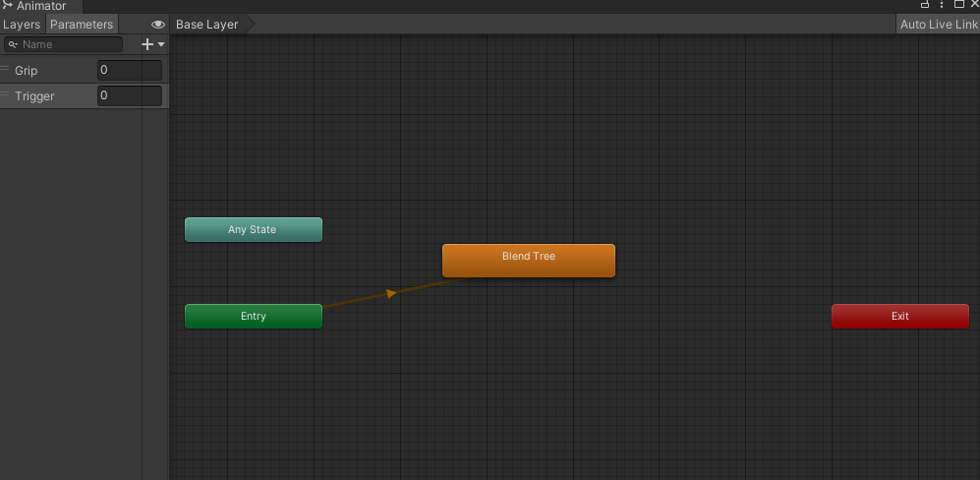
Task: Click the search magnifier icon
Action: 13,44
